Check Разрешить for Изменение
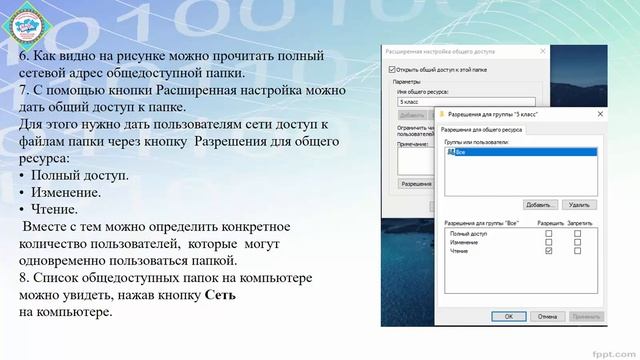This screenshot has height=360, width=640. [549, 242]
